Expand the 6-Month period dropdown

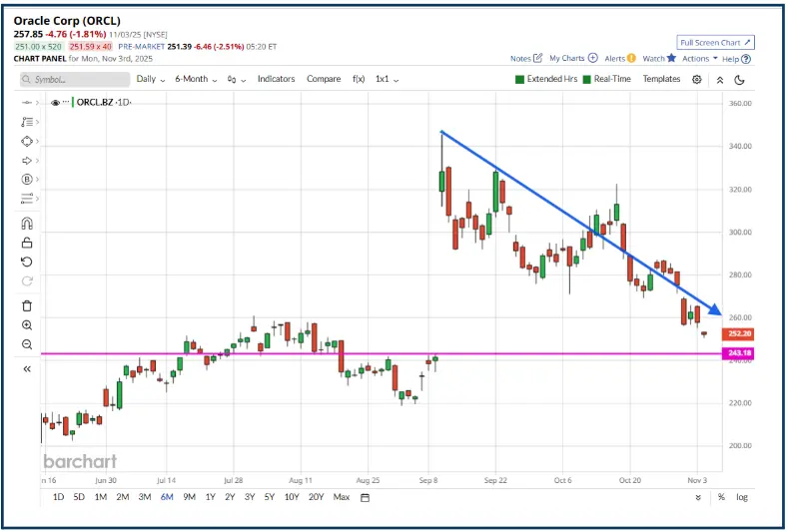(x=196, y=79)
